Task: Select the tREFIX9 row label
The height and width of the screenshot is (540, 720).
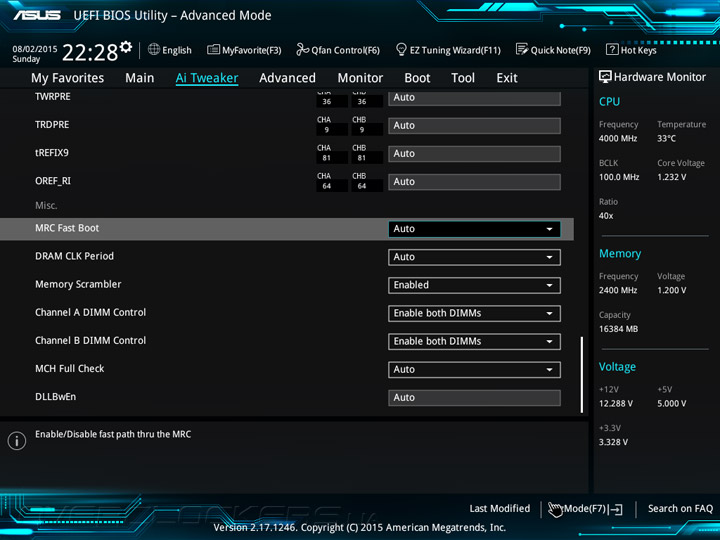Action: [x=52, y=153]
